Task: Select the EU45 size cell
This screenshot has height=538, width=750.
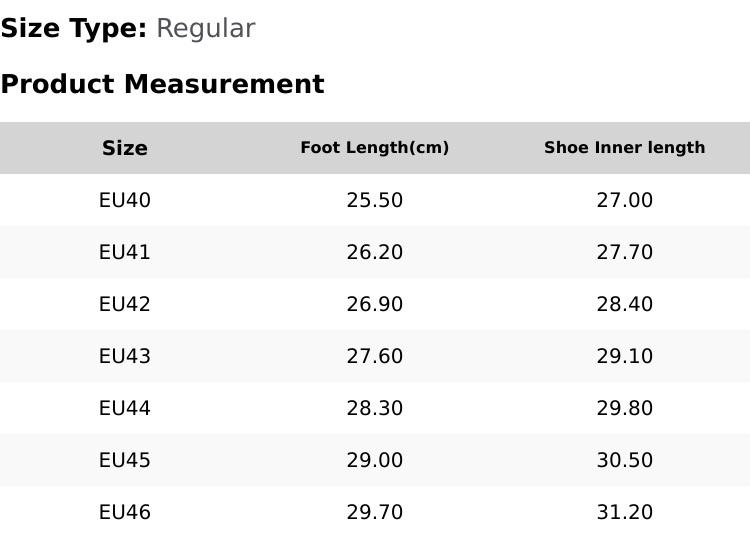Action: pyautogui.click(x=125, y=460)
